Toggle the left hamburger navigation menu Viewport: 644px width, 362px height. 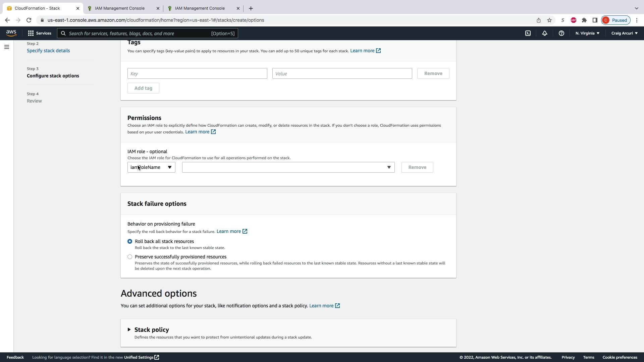(x=7, y=47)
